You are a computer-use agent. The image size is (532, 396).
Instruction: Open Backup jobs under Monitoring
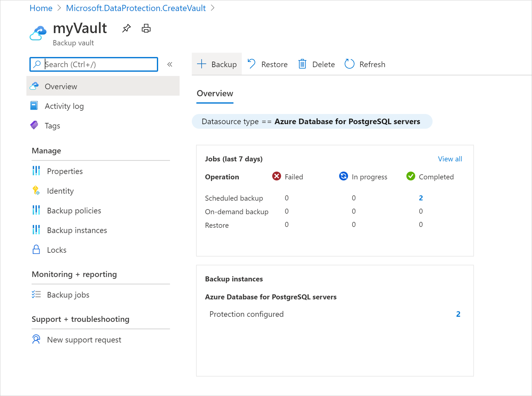68,294
